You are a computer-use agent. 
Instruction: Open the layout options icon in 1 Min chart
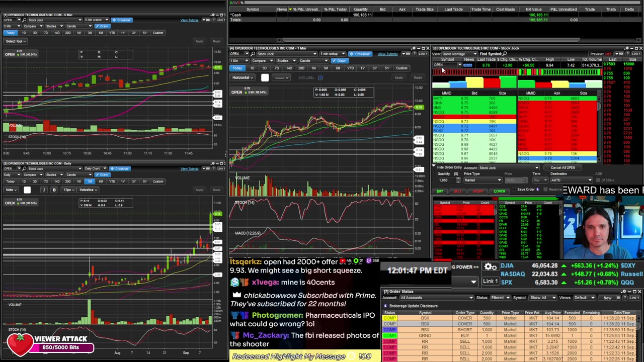pos(407,54)
